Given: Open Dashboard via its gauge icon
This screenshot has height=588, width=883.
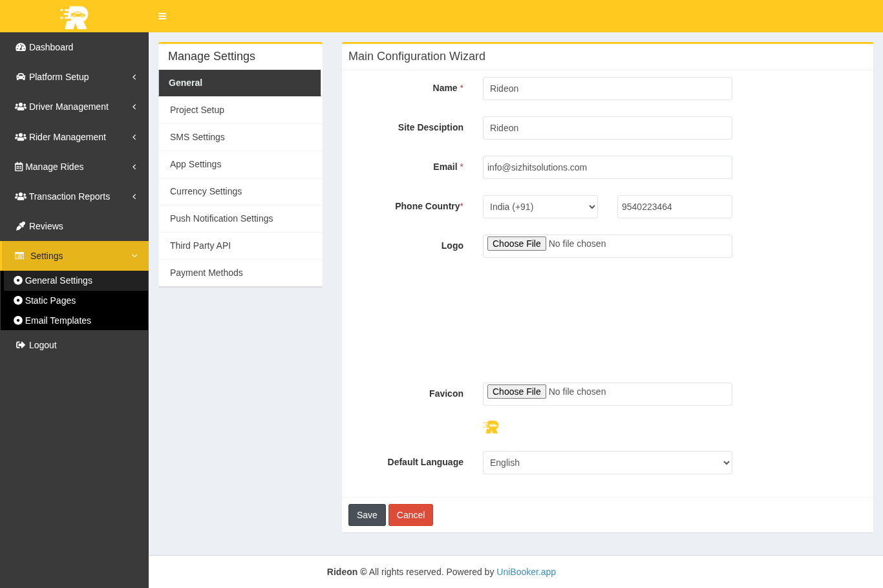Looking at the screenshot, I should [21, 47].
